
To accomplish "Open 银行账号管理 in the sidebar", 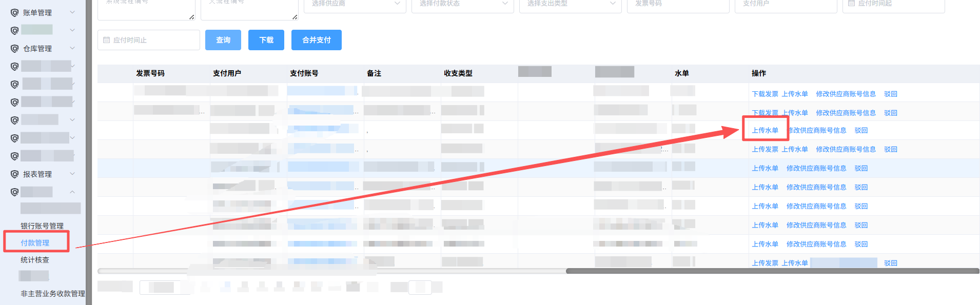I will (42, 226).
